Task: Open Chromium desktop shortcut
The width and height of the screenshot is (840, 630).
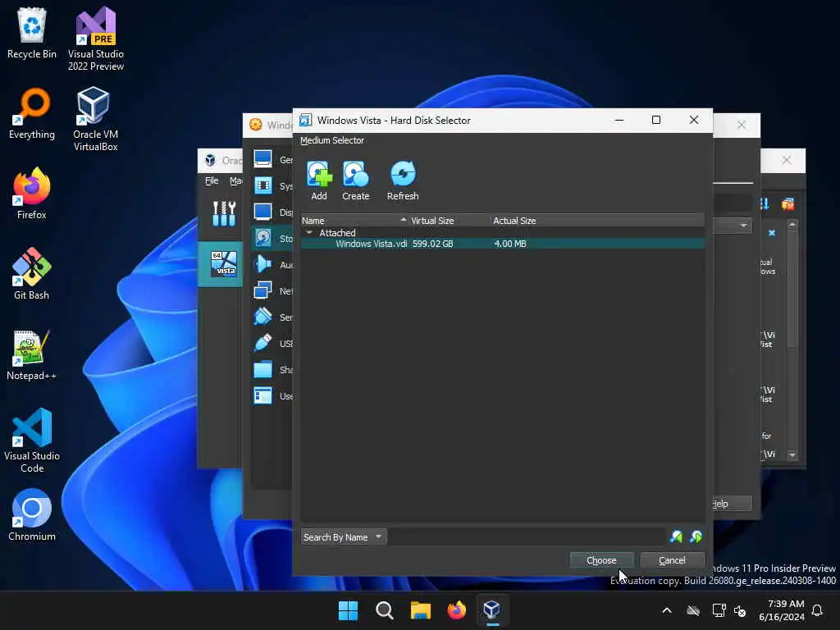Action: point(32,515)
